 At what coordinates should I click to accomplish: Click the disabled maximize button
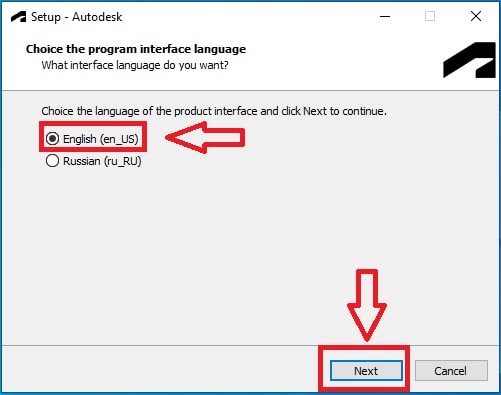[430, 16]
